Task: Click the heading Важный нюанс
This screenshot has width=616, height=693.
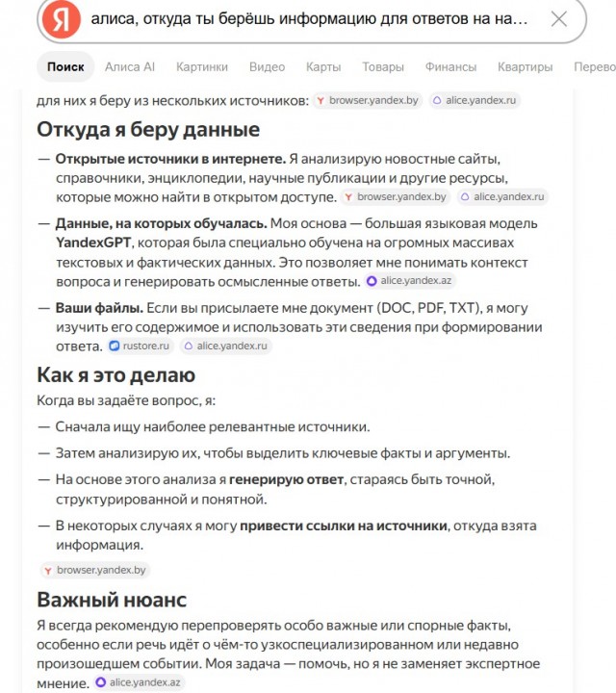Action: coord(112,600)
